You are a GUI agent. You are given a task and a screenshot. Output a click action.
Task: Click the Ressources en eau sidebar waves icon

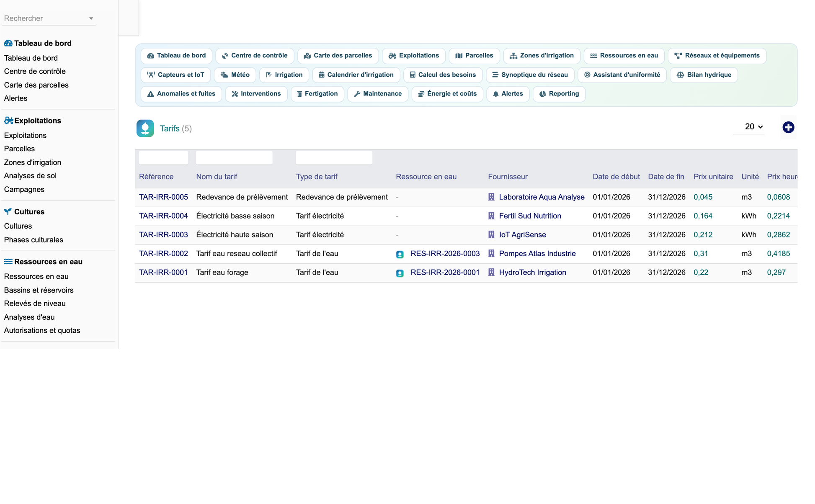8,262
